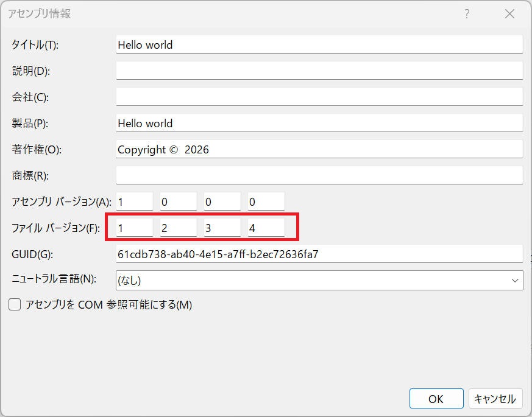Click the help question mark icon

[467, 14]
